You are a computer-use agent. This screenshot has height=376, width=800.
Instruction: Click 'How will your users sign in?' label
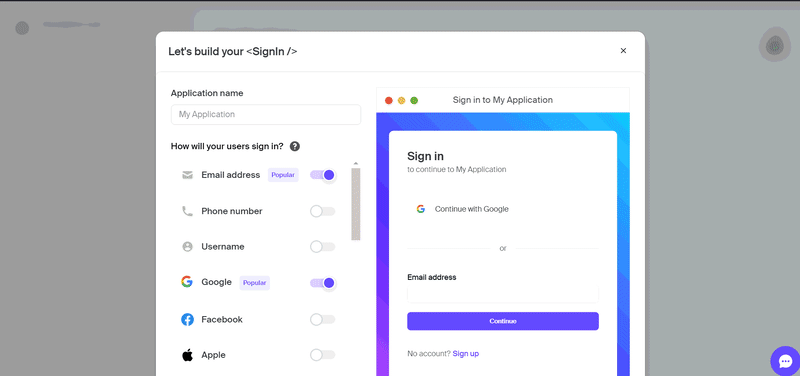tap(227, 146)
